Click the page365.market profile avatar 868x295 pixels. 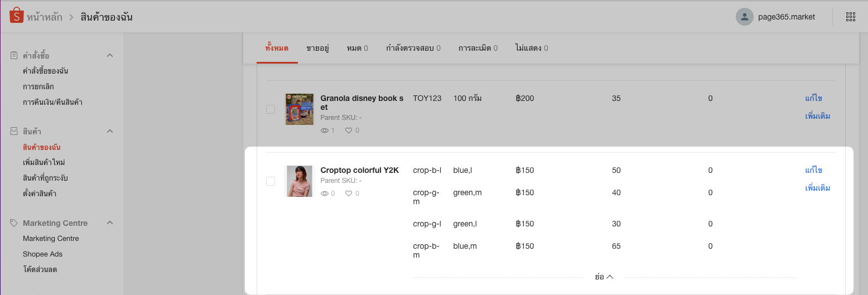pos(744,17)
